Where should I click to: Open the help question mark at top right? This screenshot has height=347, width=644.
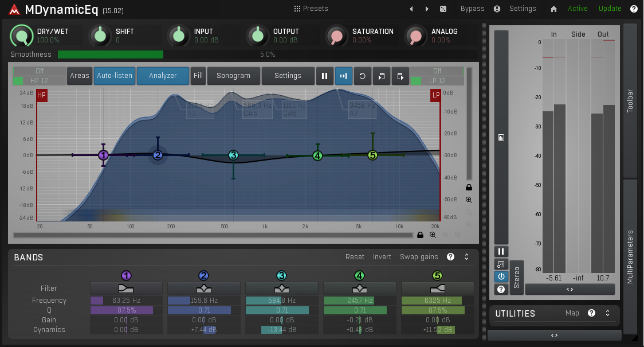coord(634,9)
